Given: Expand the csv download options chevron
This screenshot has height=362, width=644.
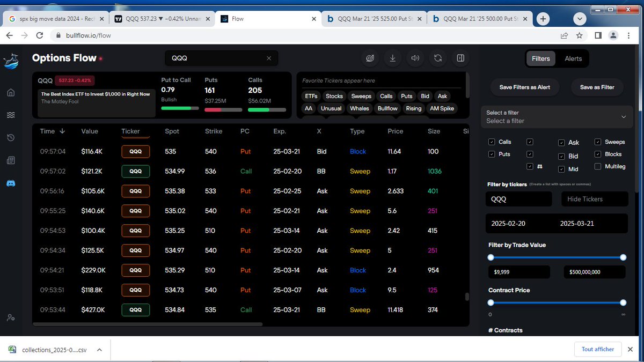Looking at the screenshot, I should (99, 350).
